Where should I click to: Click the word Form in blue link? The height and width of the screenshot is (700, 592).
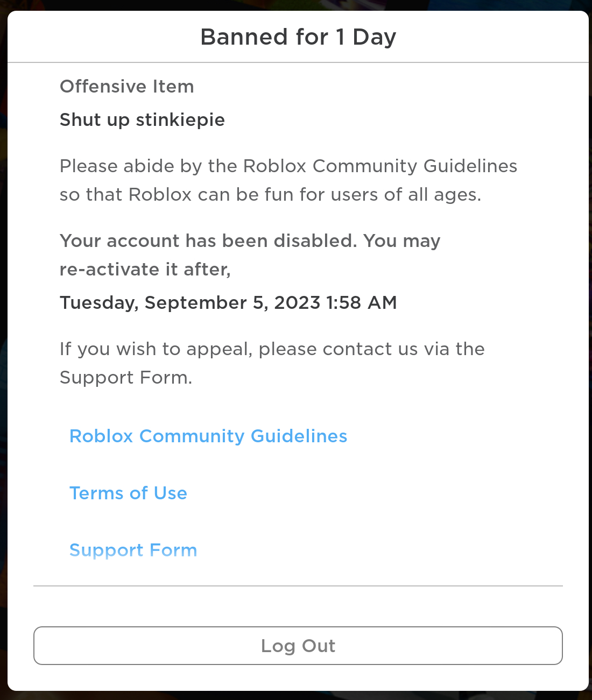[173, 550]
